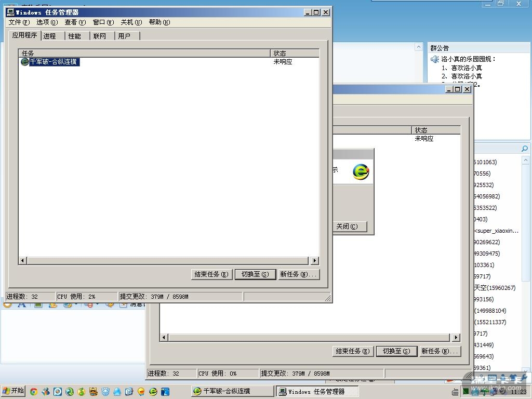Screen dimensions: 532x399
Task: Click the blue A font icon in chat toolbar
Action: point(21,304)
